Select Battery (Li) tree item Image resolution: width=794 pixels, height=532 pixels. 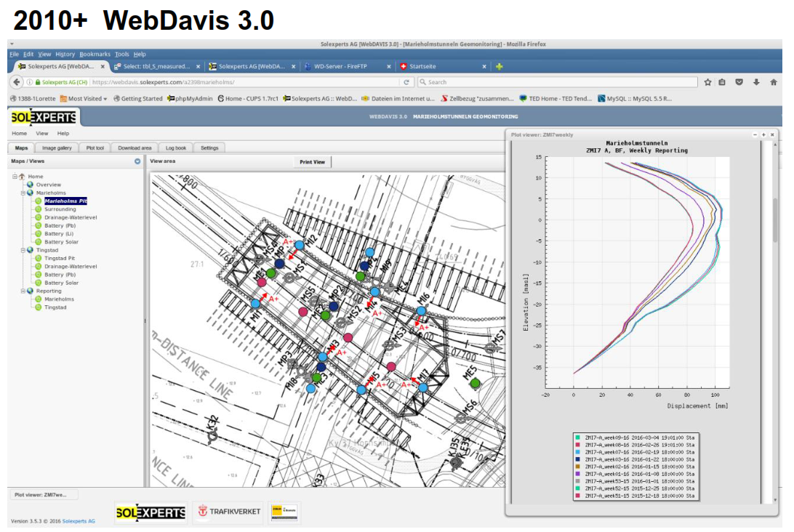(59, 234)
